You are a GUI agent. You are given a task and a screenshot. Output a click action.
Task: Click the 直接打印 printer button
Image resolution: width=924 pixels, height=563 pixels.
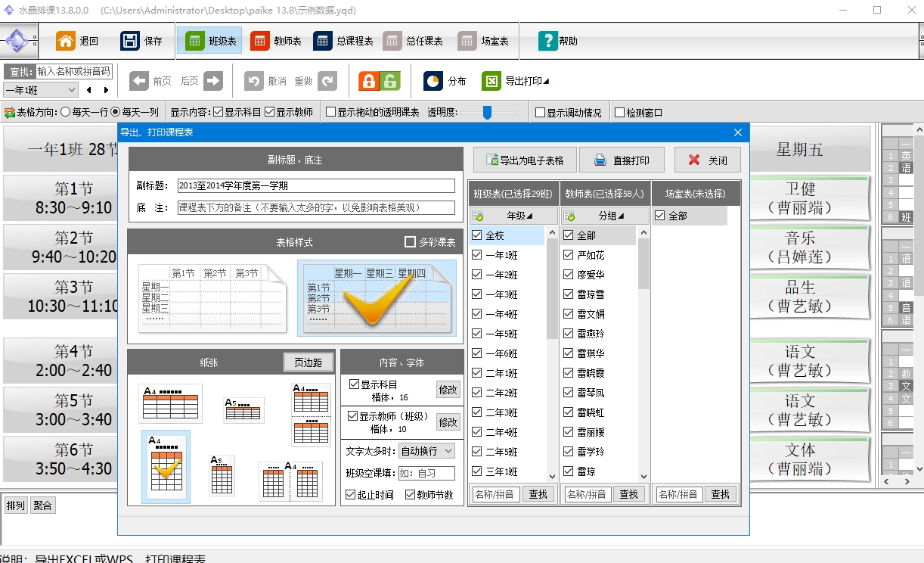(x=620, y=160)
